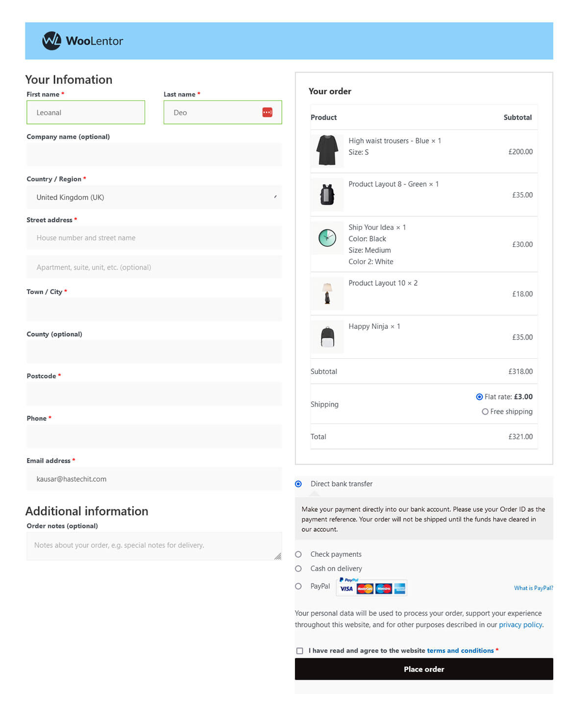Click the American Express card icon

[x=400, y=589]
